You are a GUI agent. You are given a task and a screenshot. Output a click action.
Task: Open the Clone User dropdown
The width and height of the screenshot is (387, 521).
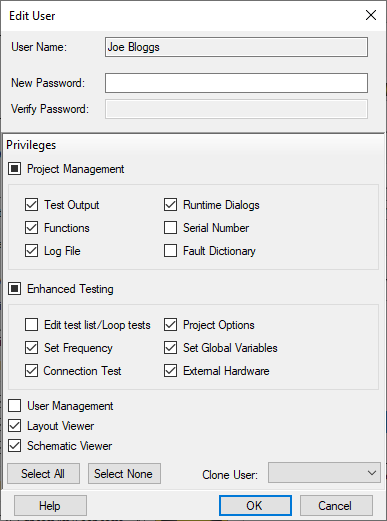click(x=324, y=472)
